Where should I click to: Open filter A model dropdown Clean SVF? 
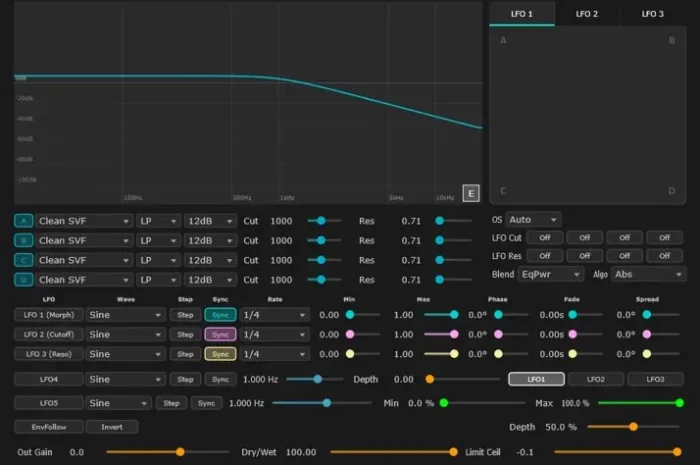84,221
